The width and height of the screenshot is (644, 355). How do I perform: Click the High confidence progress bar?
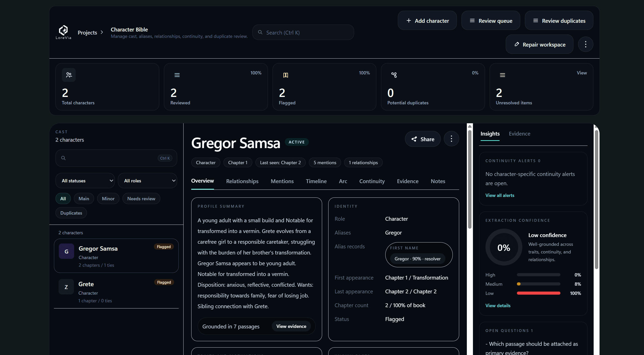click(538, 275)
